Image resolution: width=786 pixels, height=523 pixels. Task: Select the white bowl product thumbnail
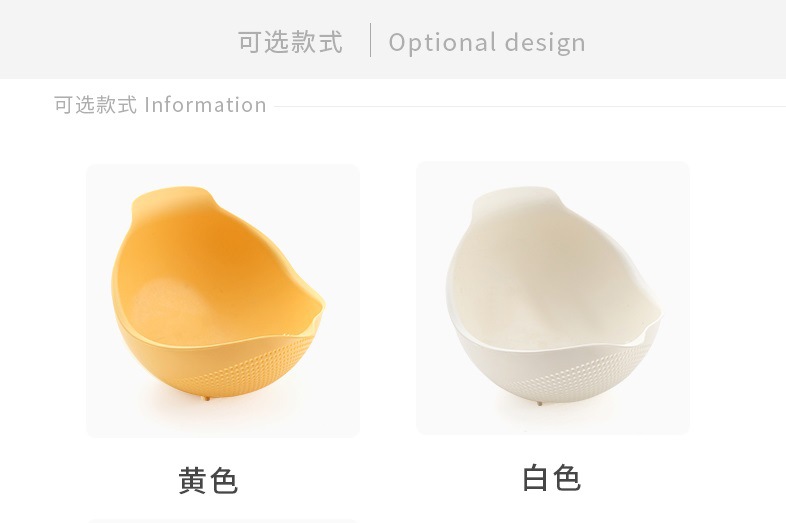(553, 298)
